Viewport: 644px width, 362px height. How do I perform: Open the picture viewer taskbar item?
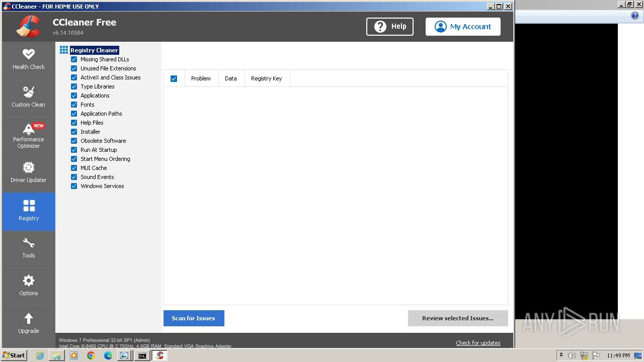tap(124, 355)
